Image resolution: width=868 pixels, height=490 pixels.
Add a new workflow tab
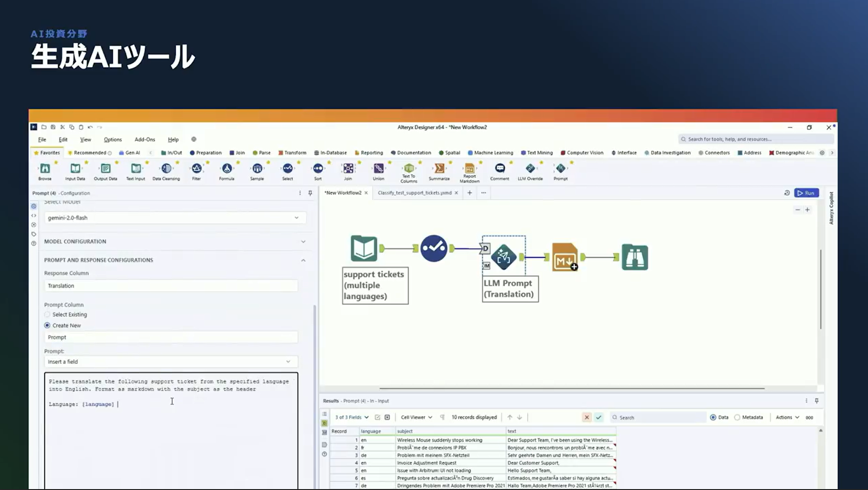470,193
